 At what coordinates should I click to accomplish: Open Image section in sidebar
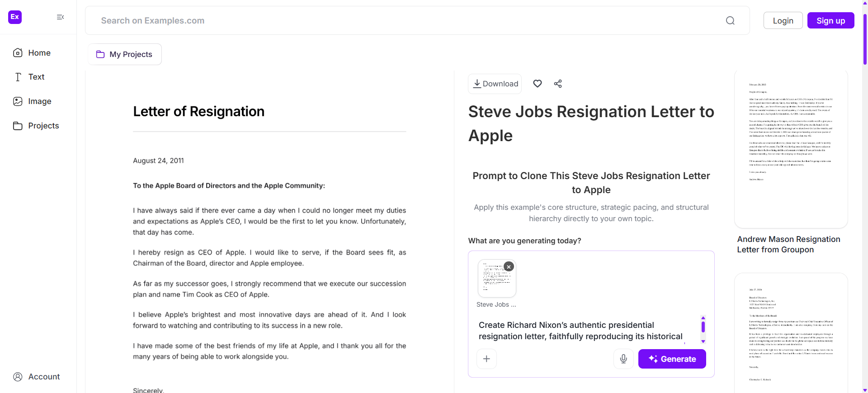32,101
